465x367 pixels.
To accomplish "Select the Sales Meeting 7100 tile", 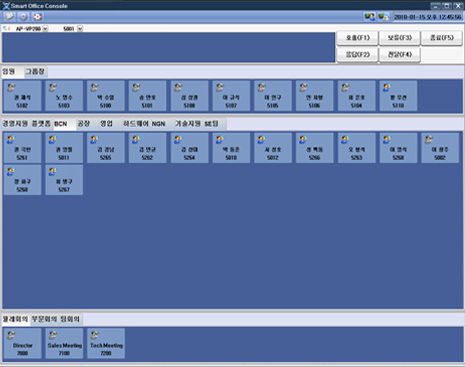I will tap(64, 343).
